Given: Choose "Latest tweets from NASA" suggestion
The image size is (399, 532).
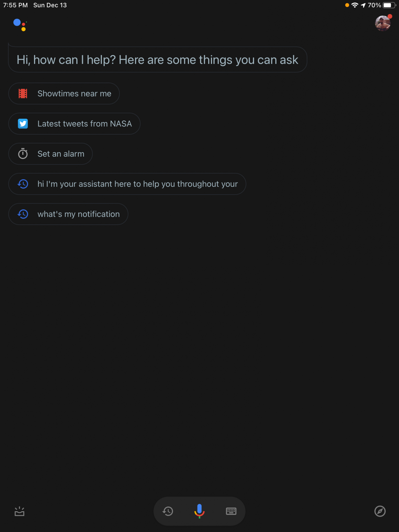Looking at the screenshot, I should 85,124.
